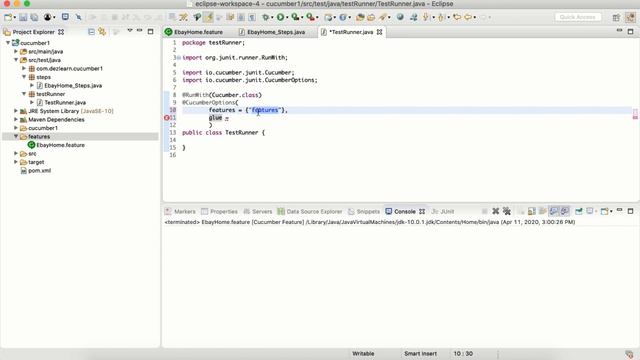Image resolution: width=640 pixels, height=360 pixels.
Task: Click the Debug bug icon in toolbar
Action: click(266, 17)
